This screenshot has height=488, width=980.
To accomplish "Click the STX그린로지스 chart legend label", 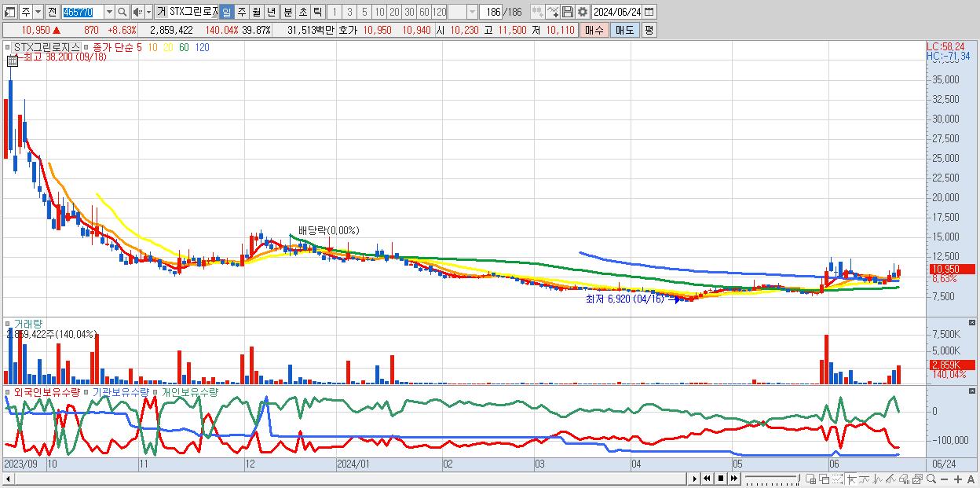I will click(46, 48).
